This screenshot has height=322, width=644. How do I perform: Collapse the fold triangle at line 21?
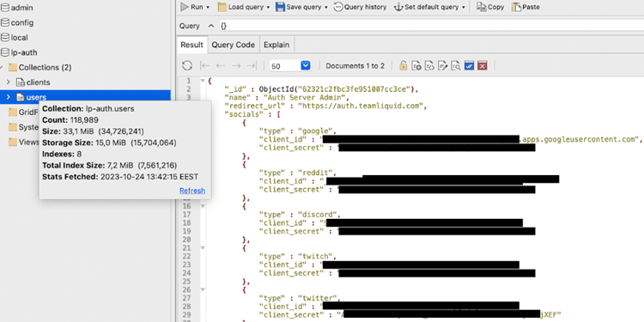point(202,247)
